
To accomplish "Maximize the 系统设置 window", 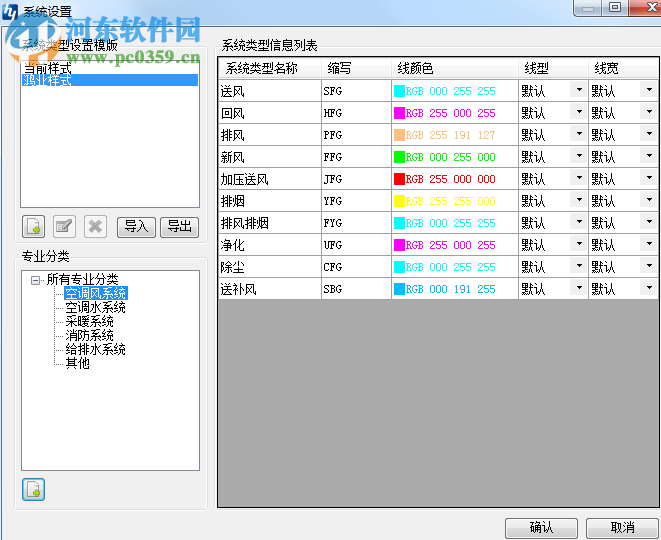I will tap(615, 8).
